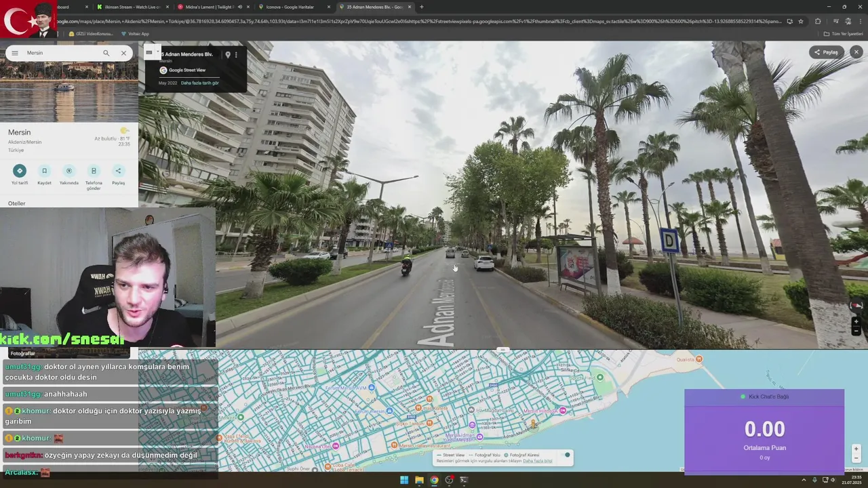
Task: Open a new browser tab
Action: (421, 7)
